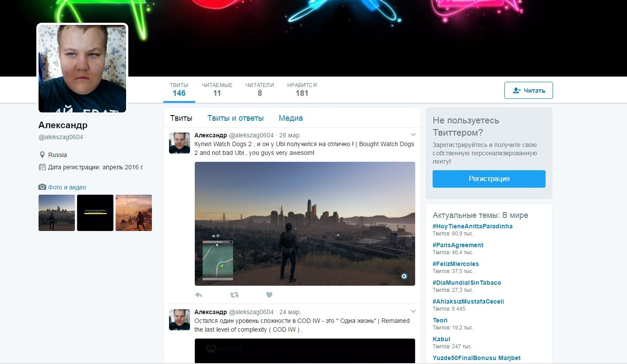Open the Yuzde50FinalBonusu Marjbet trend
Viewport: 627px width, 364px height.
tap(476, 358)
